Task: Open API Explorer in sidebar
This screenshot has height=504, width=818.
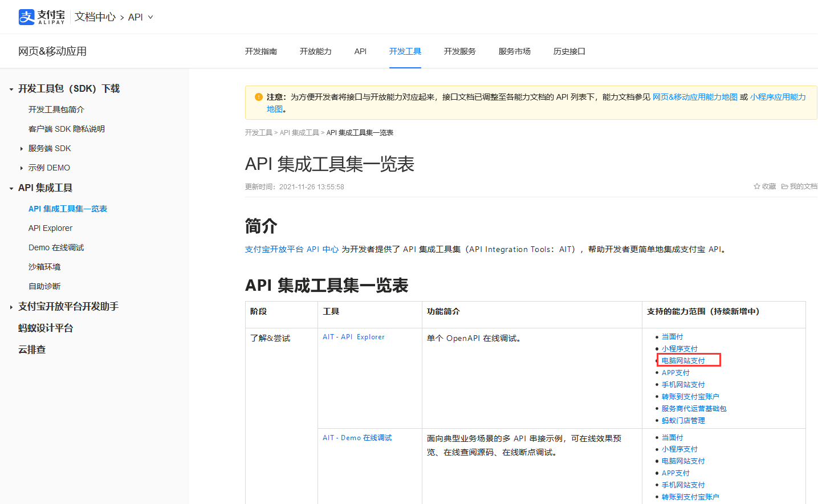Action: 51,228
